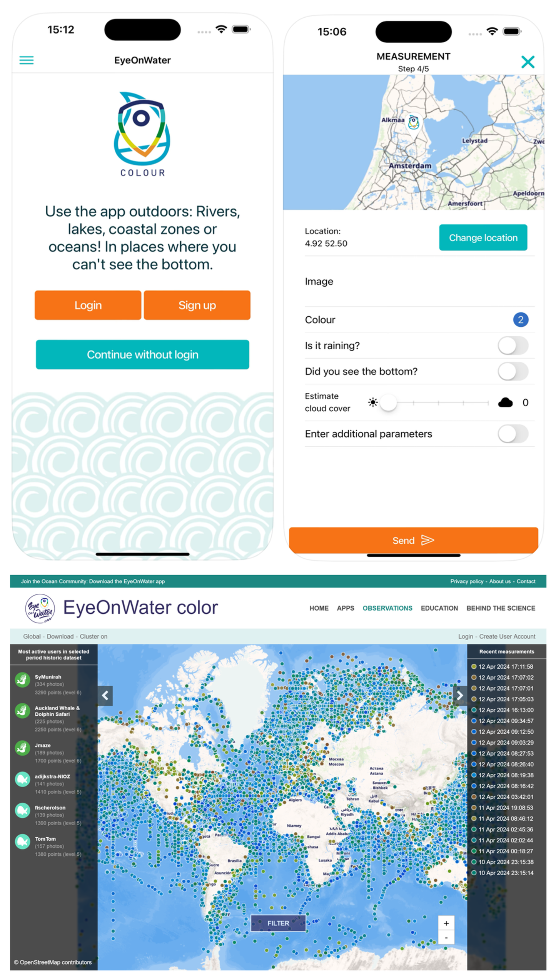This screenshot has width=556, height=980.
Task: Close the Measurement screen with X icon
Action: (527, 62)
